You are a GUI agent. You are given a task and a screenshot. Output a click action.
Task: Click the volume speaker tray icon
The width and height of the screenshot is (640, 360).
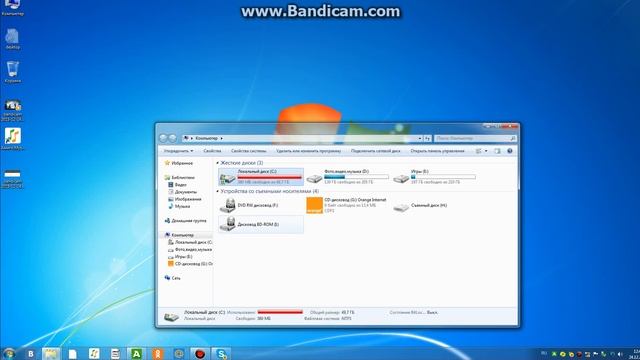[620, 354]
